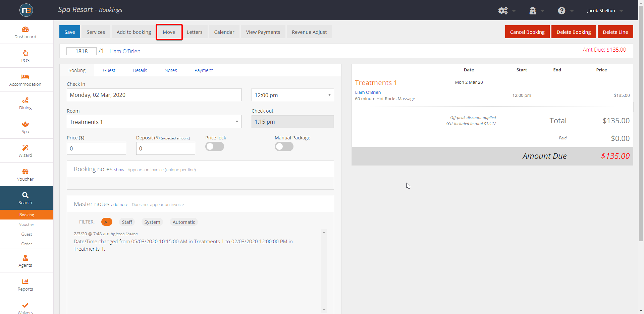Switch to the Payment tab
The height and width of the screenshot is (314, 644).
click(x=204, y=70)
